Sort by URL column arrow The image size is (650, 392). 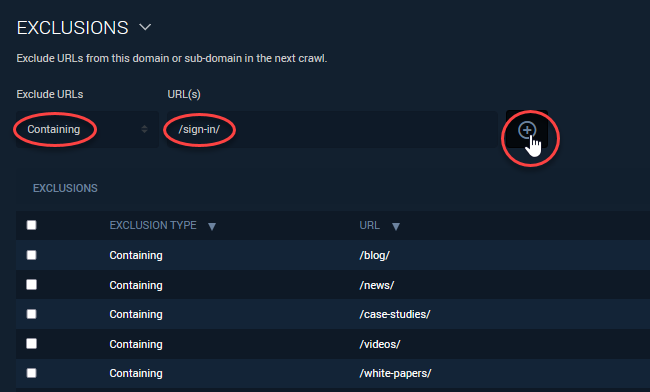pyautogui.click(x=396, y=226)
